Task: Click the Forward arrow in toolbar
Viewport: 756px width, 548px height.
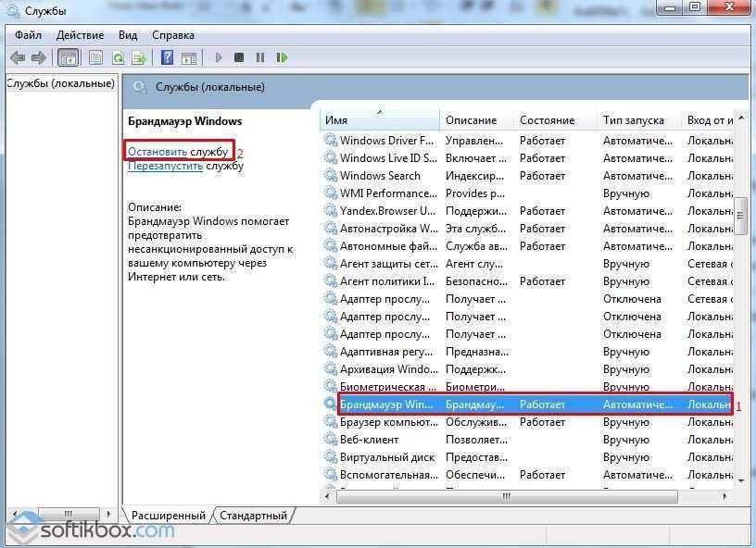Action: (40, 57)
